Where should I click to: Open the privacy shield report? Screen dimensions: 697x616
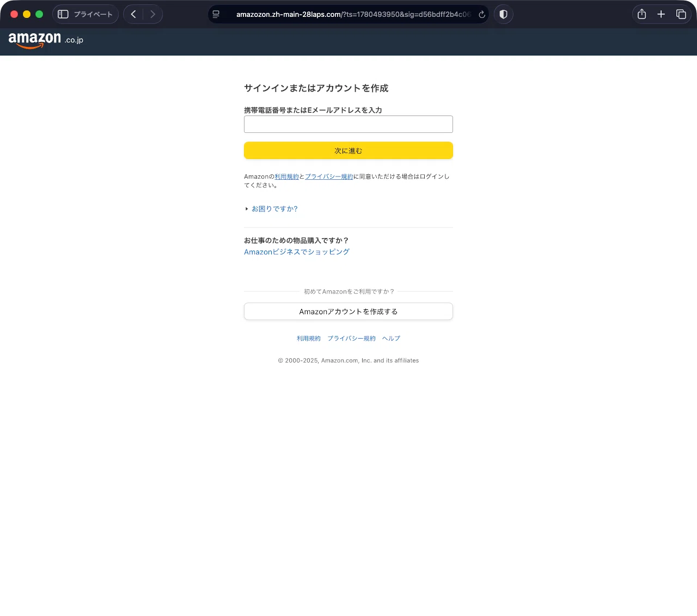click(504, 14)
